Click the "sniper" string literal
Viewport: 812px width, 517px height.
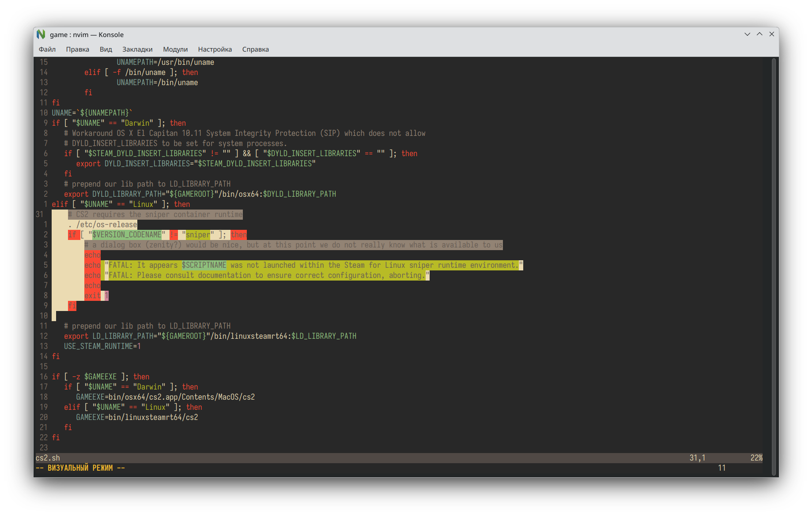point(198,235)
